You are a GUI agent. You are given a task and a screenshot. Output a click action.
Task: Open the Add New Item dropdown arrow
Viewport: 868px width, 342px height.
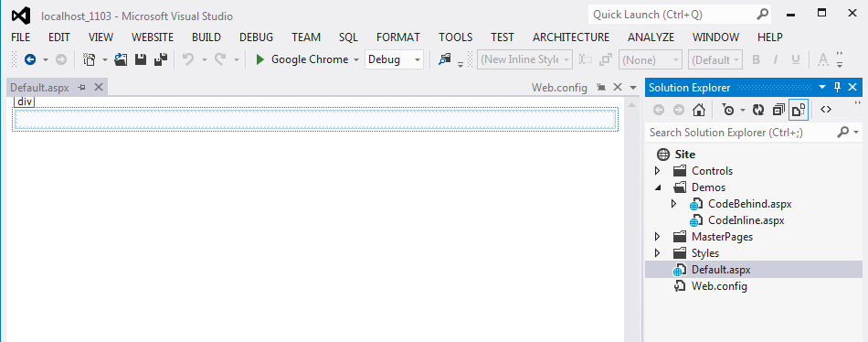(x=105, y=59)
